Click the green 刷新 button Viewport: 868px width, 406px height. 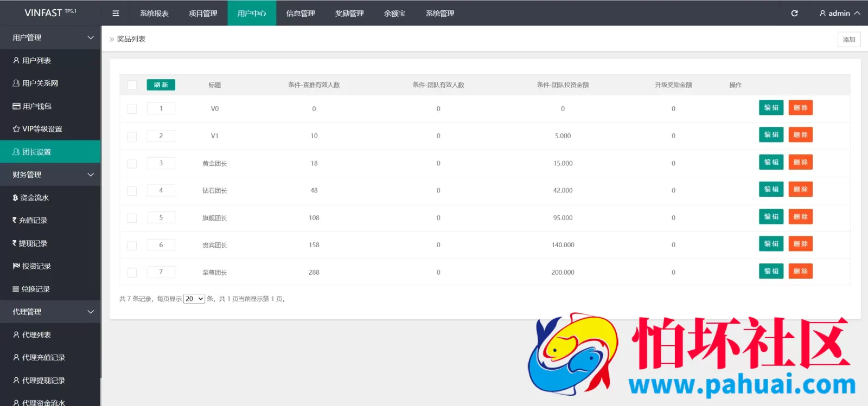[x=161, y=85]
